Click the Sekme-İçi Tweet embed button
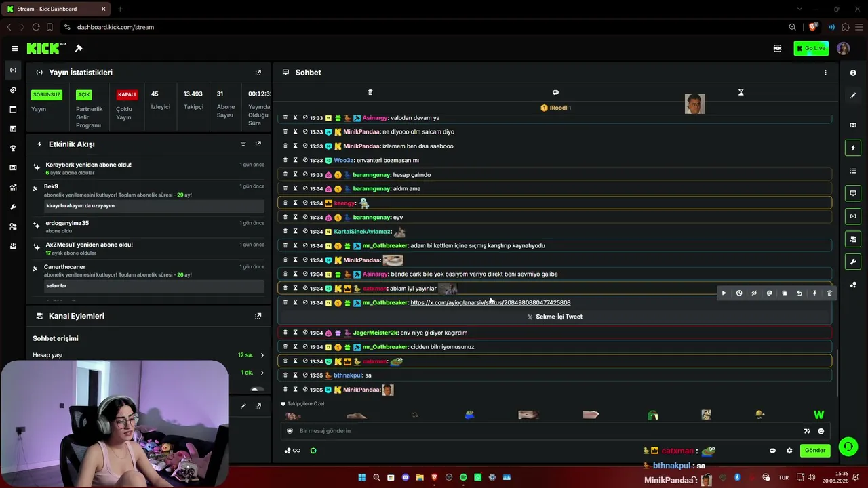868x488 pixels. [555, 317]
